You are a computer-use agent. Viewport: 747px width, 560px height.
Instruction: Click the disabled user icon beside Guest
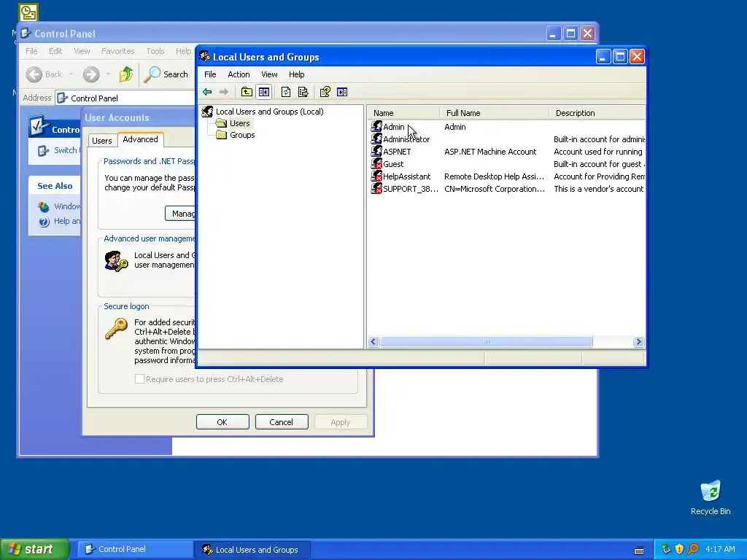[376, 164]
